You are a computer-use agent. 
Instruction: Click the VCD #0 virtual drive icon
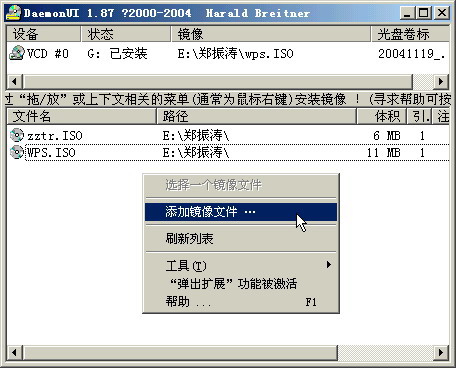tap(17, 53)
